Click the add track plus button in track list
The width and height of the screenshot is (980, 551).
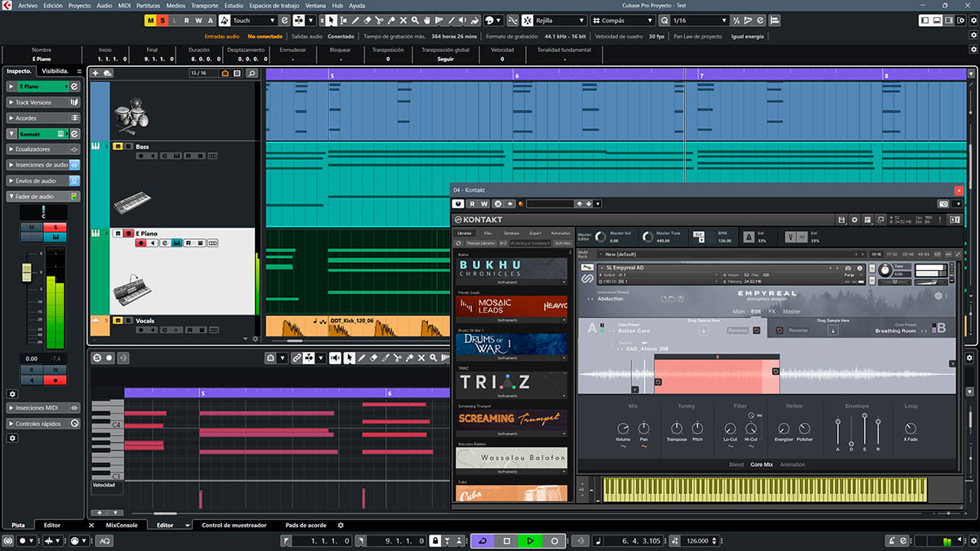click(x=96, y=73)
